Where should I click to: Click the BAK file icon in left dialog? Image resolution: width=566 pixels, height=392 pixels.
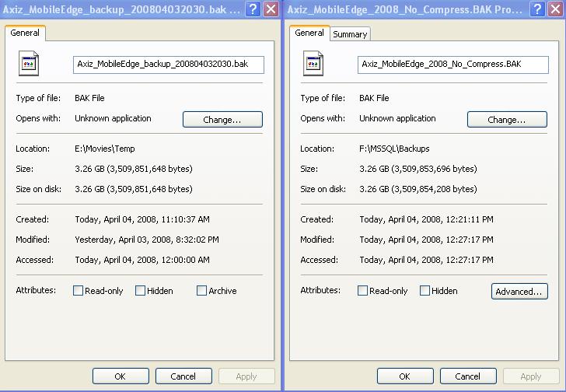tap(28, 65)
